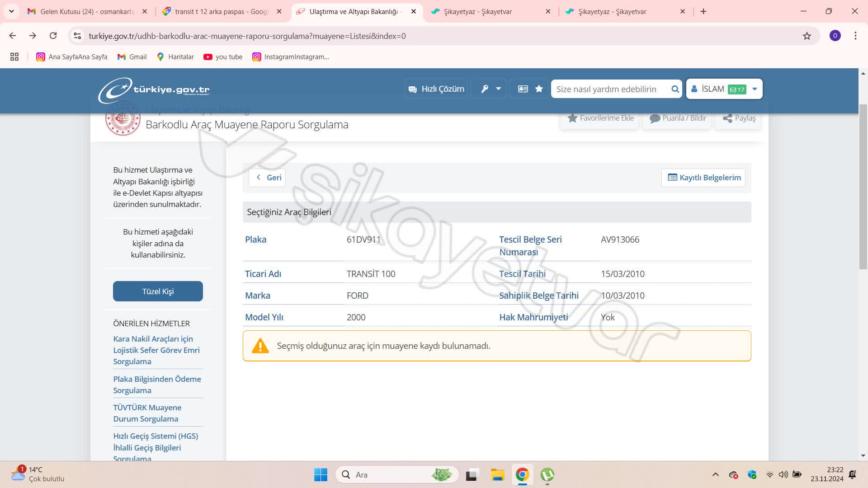This screenshot has height=488, width=868.
Task: Expand the İSLAM user menu dropdown
Action: (755, 89)
